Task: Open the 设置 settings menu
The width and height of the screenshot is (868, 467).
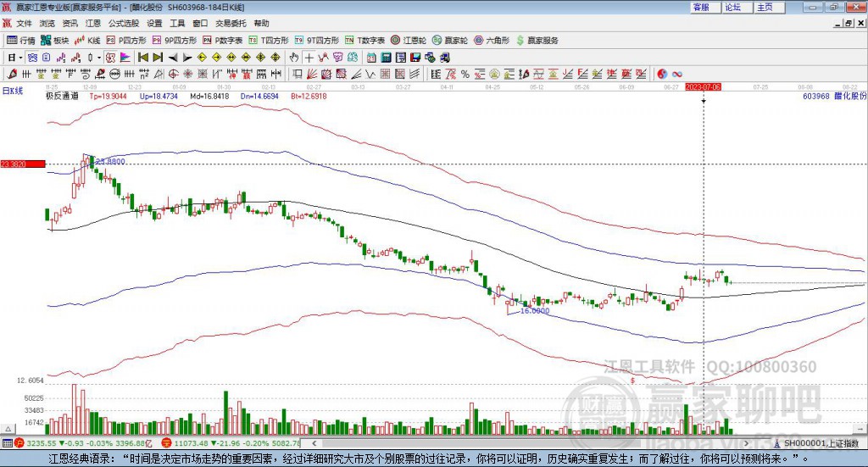Action: [154, 23]
